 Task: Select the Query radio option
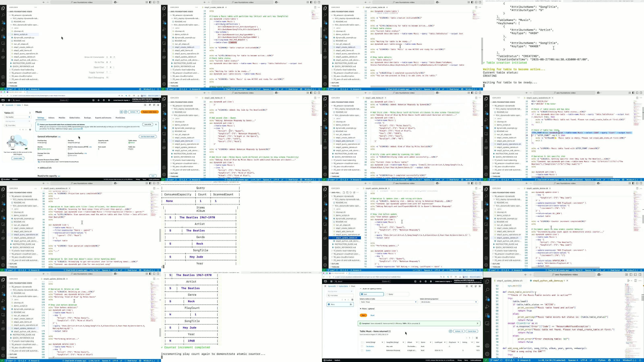click(387, 294)
